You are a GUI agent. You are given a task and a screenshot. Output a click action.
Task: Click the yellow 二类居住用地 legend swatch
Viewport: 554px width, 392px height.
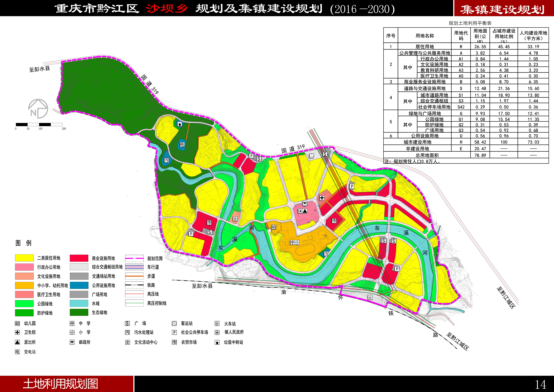click(24, 258)
